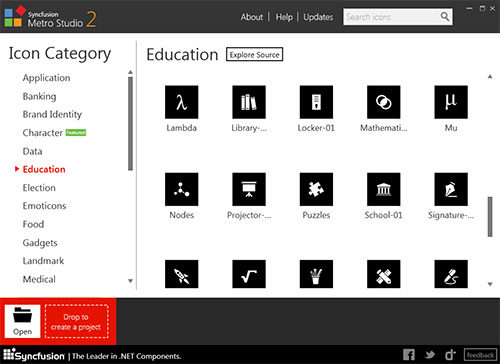Choose the Signature pen nib icon
The image size is (500, 364).
[451, 189]
